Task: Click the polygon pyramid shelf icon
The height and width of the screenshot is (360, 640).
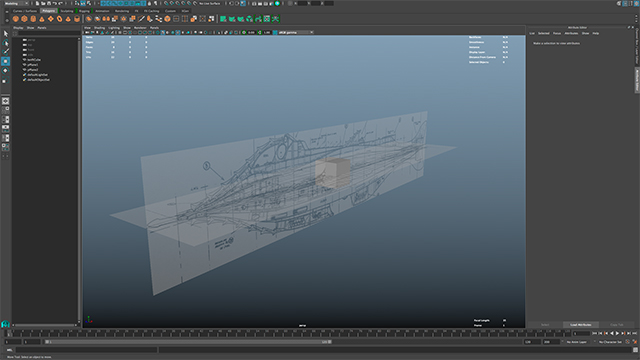Action: [x=68, y=19]
